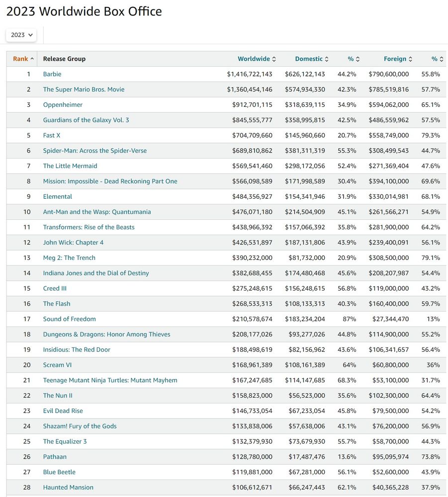Open the Haunted Mansion link
Viewport: 448px width, 497px height.
pyautogui.click(x=68, y=488)
